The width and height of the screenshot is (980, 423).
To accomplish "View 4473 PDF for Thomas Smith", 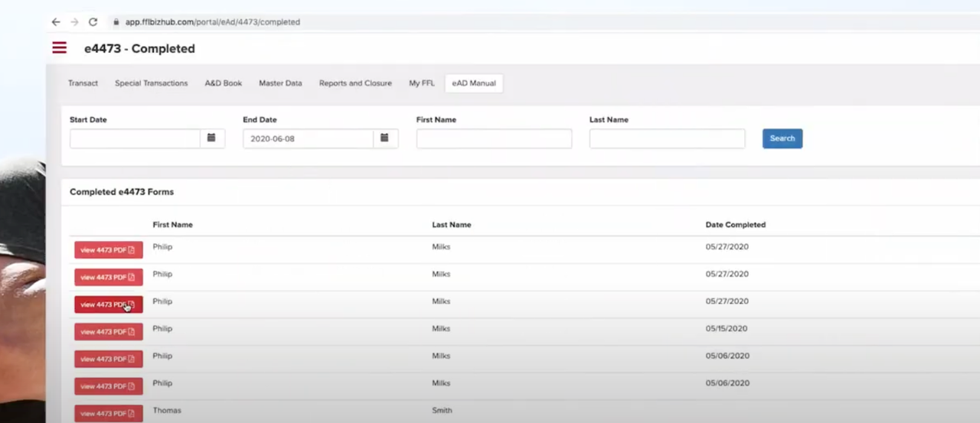I will coord(108,414).
